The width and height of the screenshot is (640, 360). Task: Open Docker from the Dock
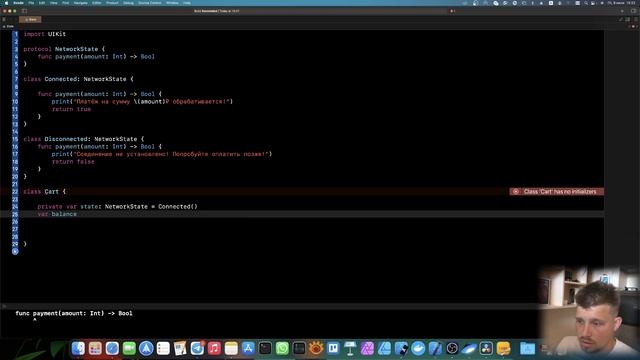[x=418, y=348]
